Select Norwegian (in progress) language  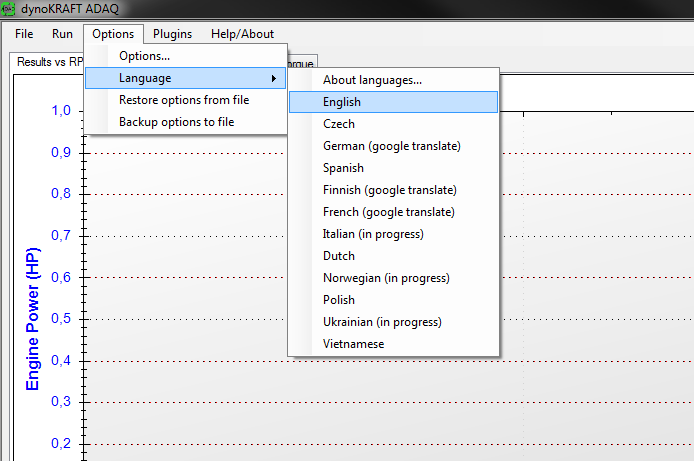[x=393, y=278]
